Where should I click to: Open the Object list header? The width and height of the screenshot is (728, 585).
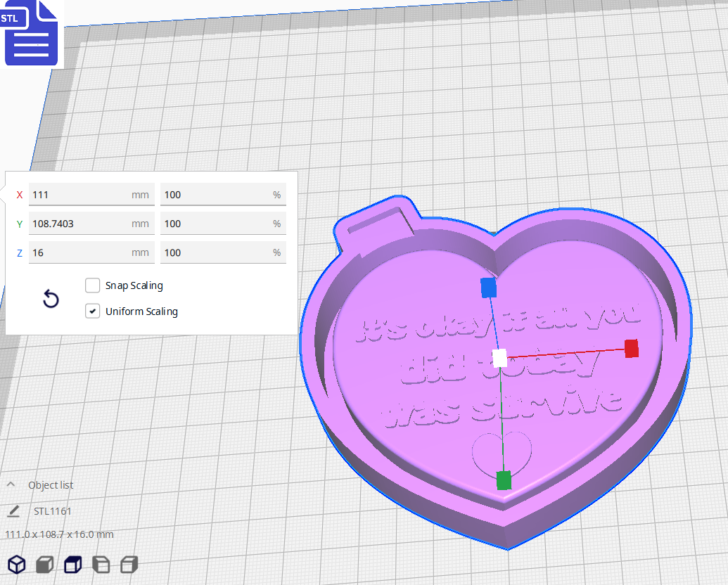(49, 485)
